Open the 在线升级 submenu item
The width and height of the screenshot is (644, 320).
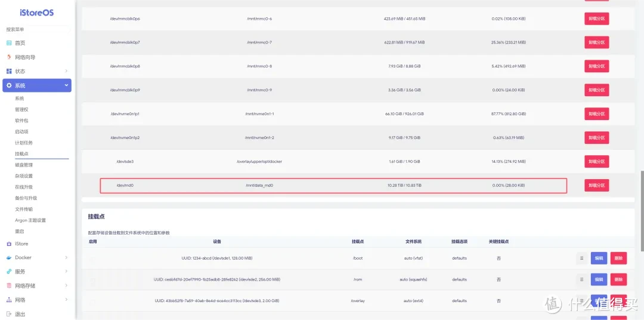pyautogui.click(x=23, y=187)
